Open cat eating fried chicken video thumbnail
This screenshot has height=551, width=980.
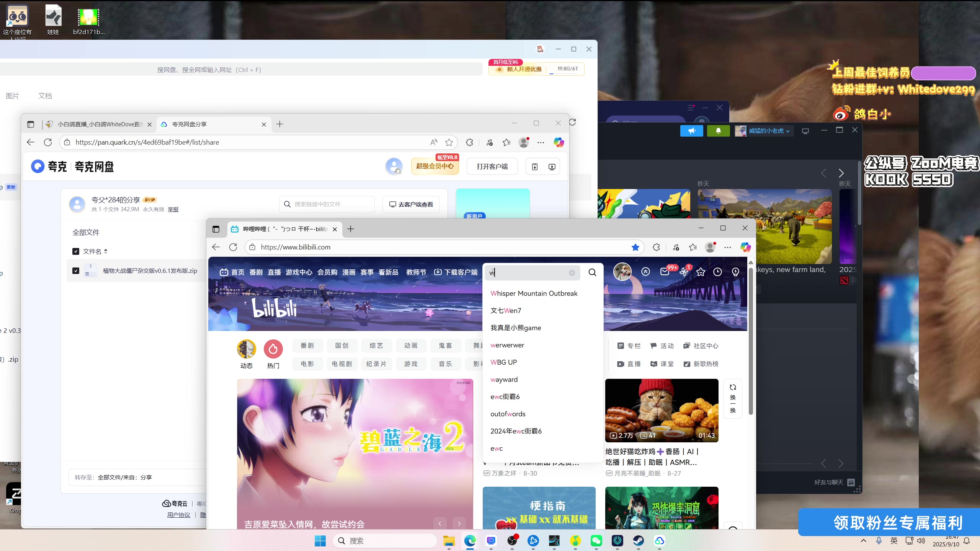(x=661, y=411)
